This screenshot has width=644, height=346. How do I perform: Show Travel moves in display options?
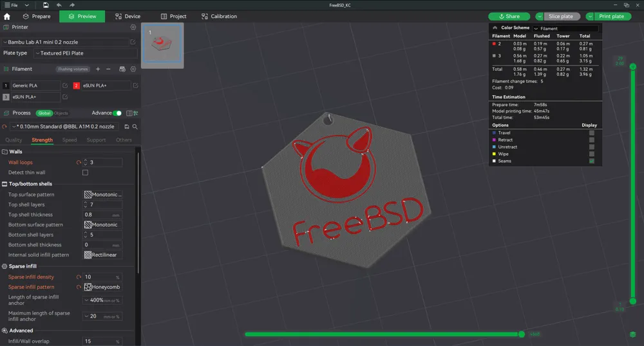(591, 133)
